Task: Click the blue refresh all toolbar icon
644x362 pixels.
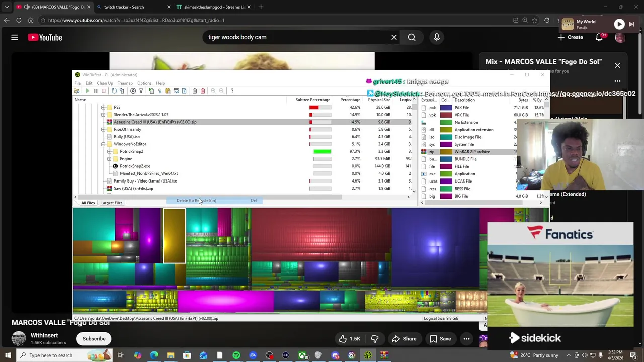Action: coord(114,91)
